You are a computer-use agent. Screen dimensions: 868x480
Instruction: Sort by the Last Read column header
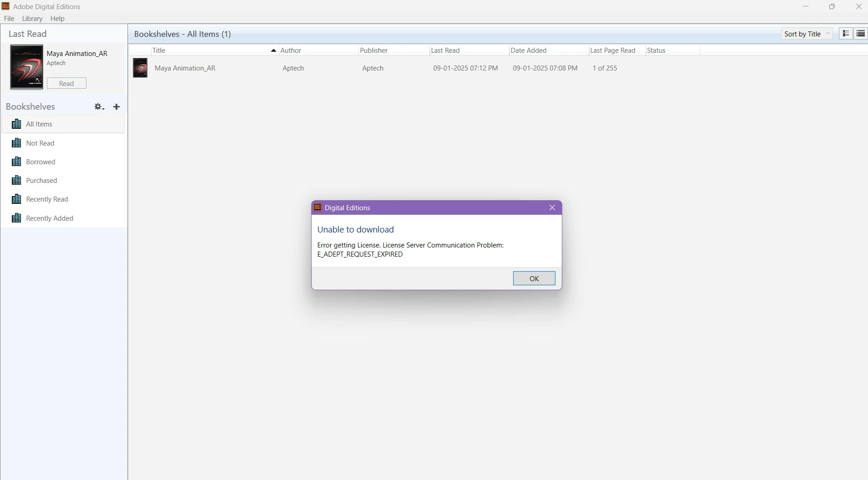click(469, 51)
